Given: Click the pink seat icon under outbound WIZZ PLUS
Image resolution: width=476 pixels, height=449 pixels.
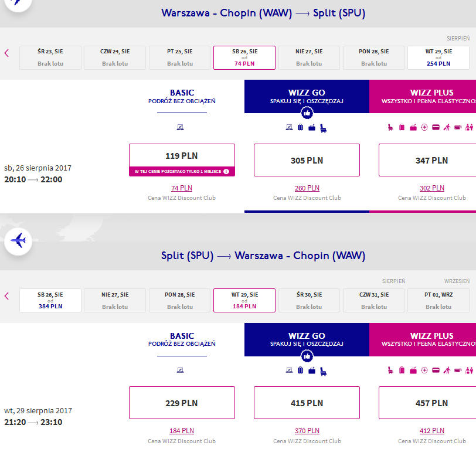Looking at the screenshot, I should (390, 127).
